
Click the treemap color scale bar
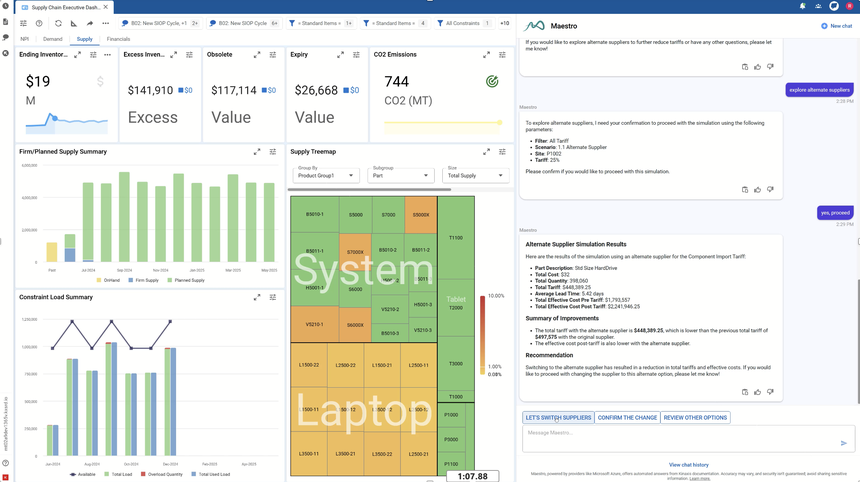click(x=483, y=335)
